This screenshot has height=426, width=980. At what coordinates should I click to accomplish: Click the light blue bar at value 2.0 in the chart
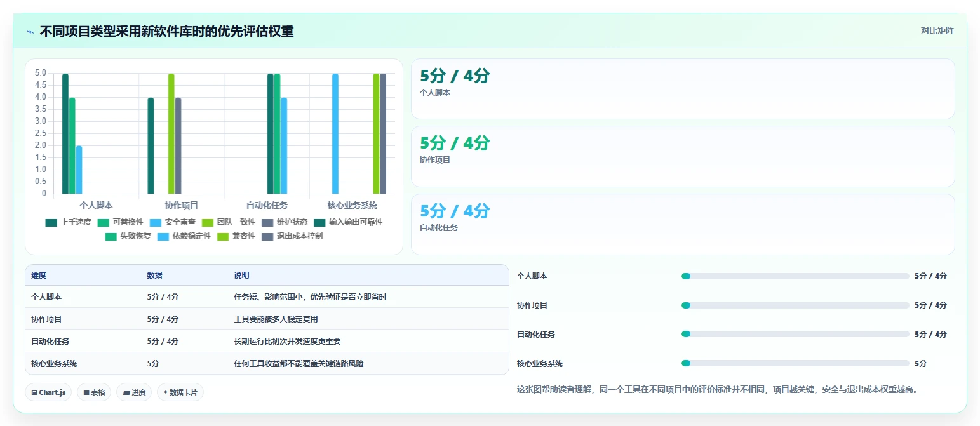tap(79, 170)
